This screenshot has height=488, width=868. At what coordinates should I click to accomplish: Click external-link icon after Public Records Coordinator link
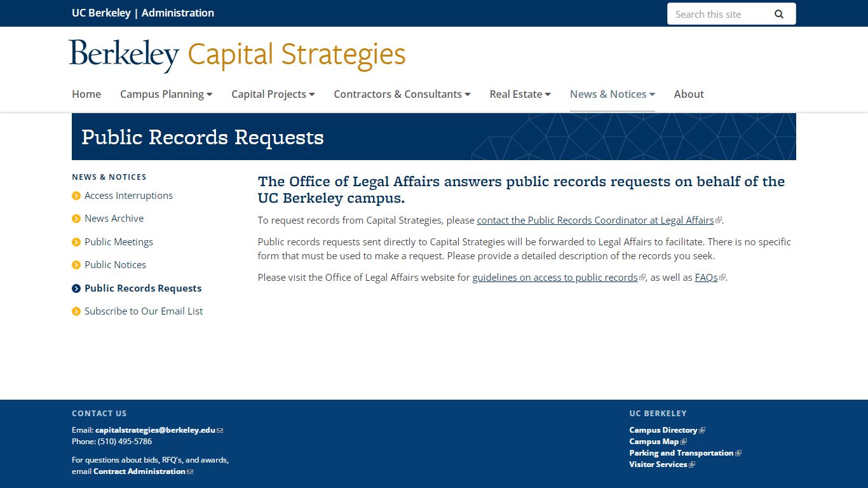[718, 220]
